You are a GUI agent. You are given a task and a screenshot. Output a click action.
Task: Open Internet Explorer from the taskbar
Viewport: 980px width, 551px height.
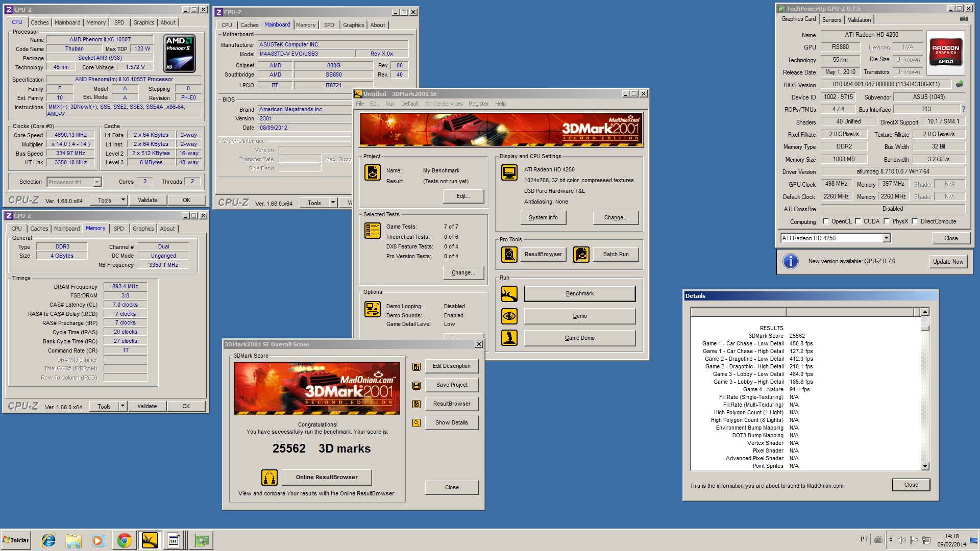(48, 540)
